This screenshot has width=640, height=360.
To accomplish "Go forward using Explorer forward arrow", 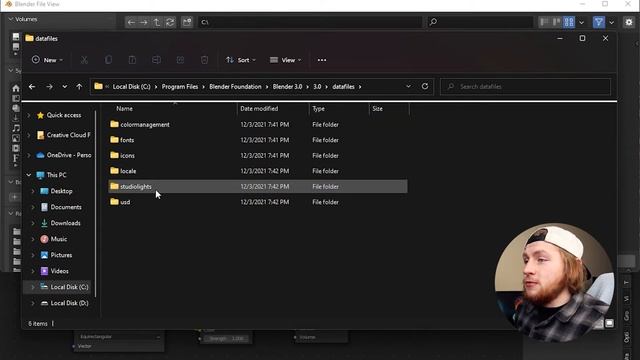I will click(49, 87).
